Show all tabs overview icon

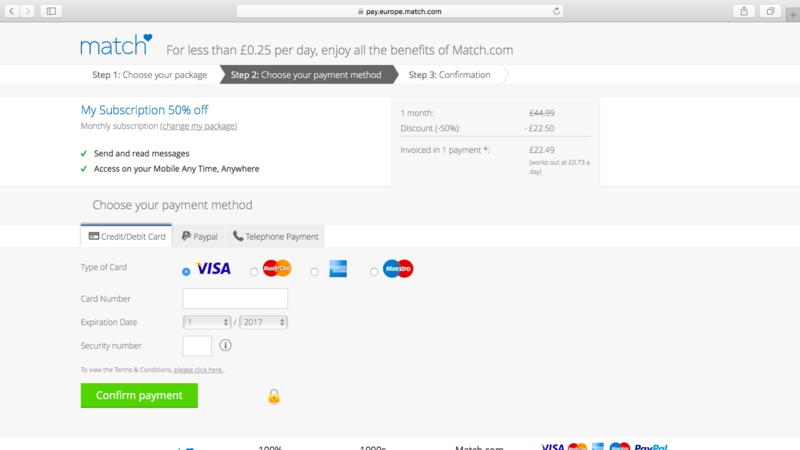770,11
